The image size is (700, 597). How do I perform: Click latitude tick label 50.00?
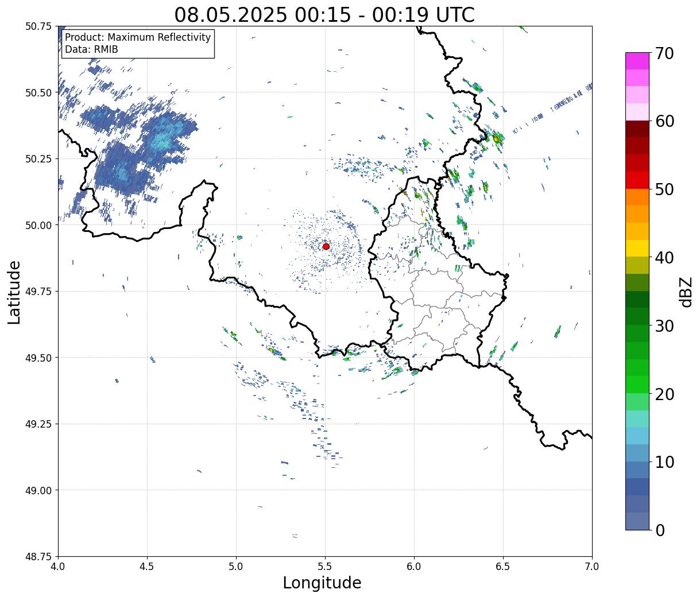[38, 225]
